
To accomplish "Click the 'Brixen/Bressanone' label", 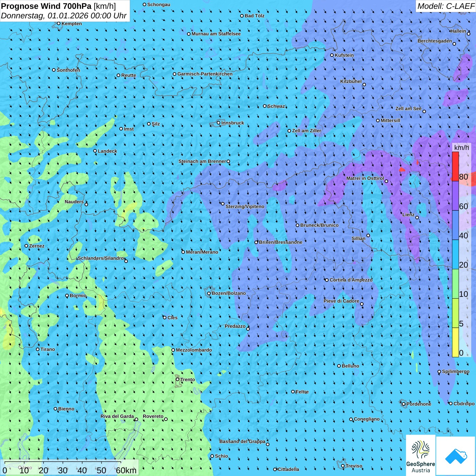I will pos(280,242).
